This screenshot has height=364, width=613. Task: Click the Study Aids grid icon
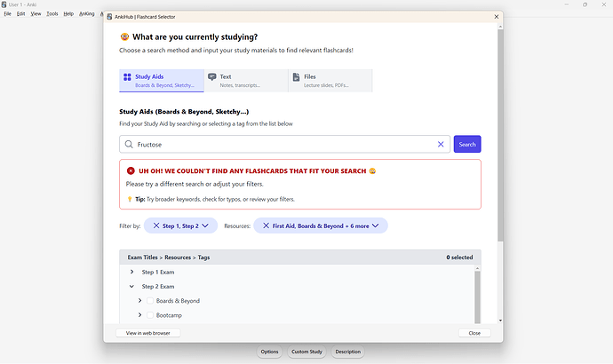click(x=127, y=77)
